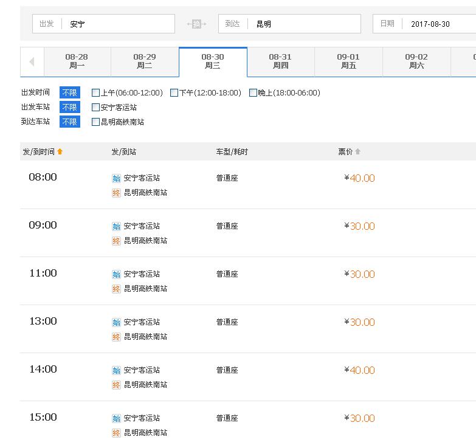Click 11:00 departure time
The width and height of the screenshot is (476, 448).
(x=43, y=273)
